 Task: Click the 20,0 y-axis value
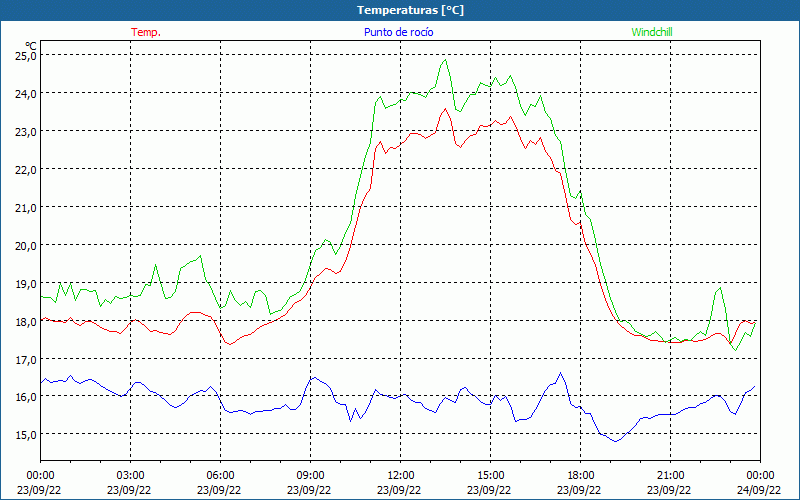26,245
